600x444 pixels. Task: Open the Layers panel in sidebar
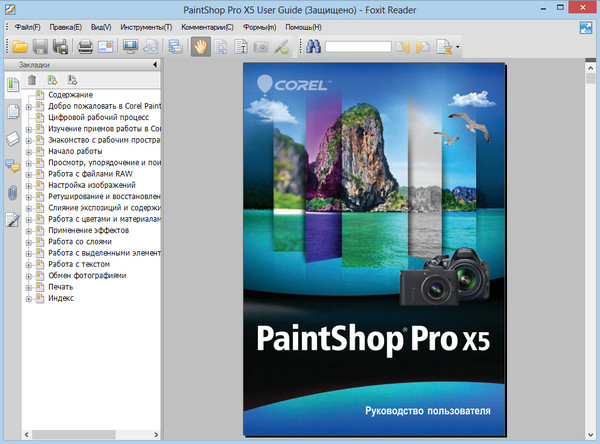point(13,137)
